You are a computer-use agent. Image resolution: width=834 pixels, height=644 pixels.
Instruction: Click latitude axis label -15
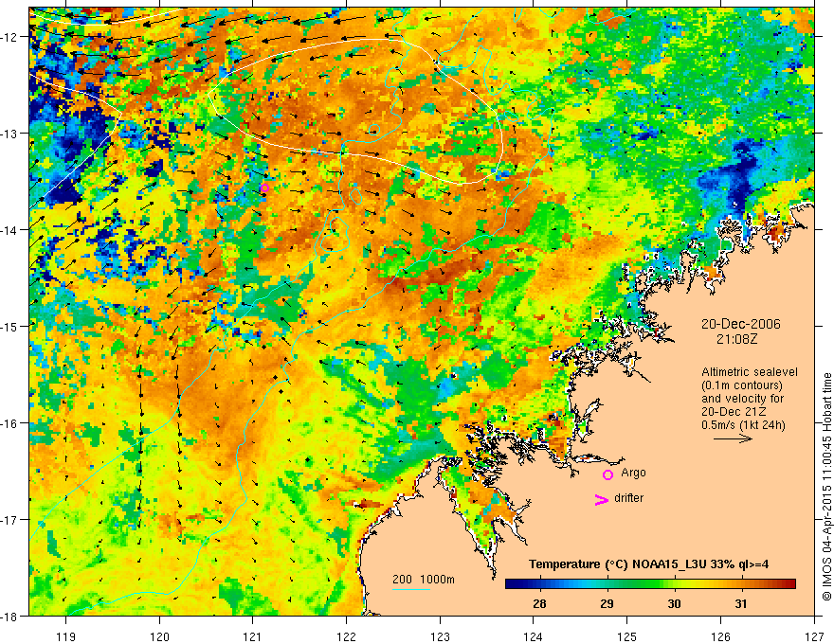pos(10,326)
